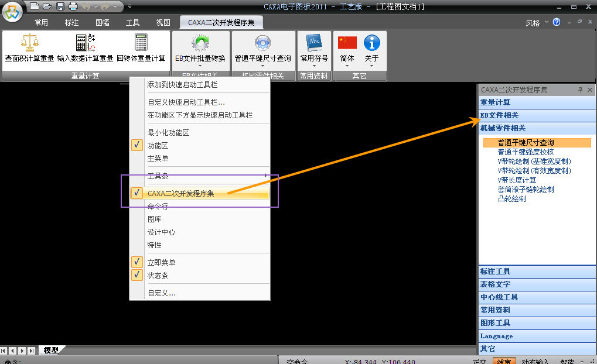
Task: Click the Save icon in quick access toolbar
Action: click(60, 6)
